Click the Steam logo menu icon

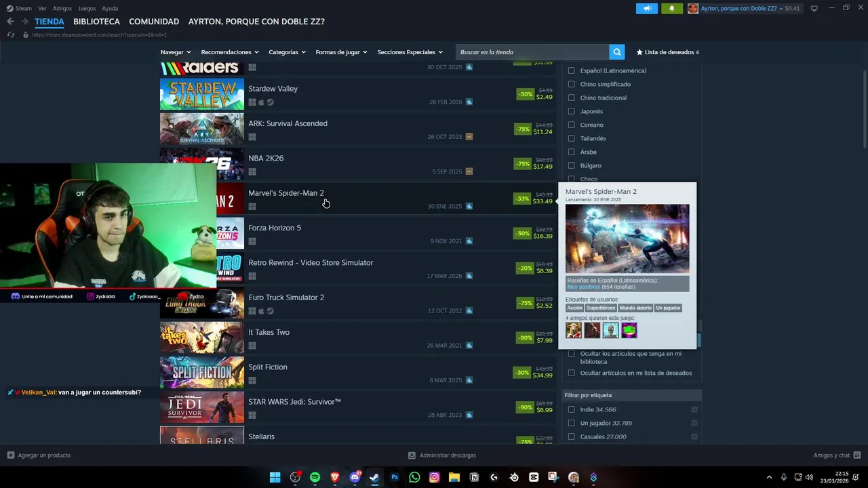coord(9,8)
